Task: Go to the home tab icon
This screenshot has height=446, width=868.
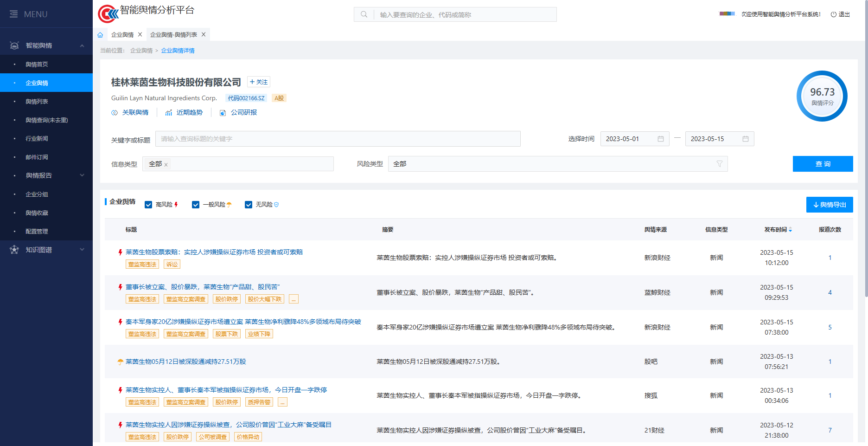Action: tap(100, 35)
